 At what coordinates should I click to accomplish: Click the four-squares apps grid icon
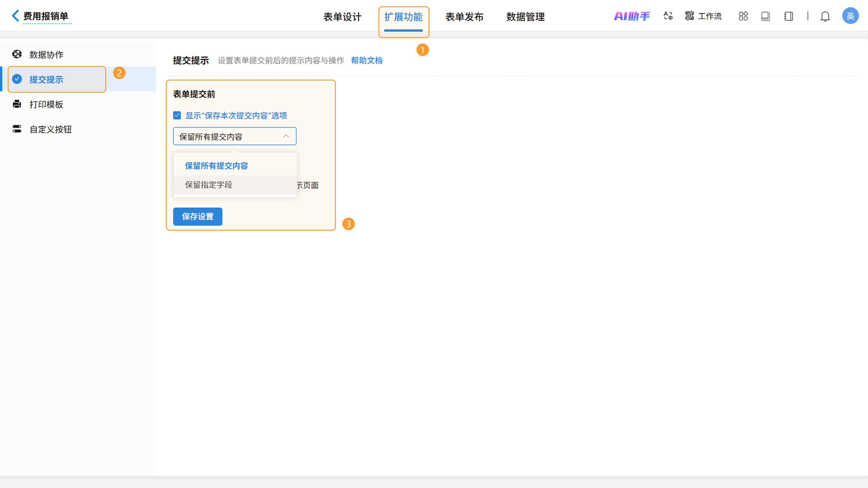[743, 16]
